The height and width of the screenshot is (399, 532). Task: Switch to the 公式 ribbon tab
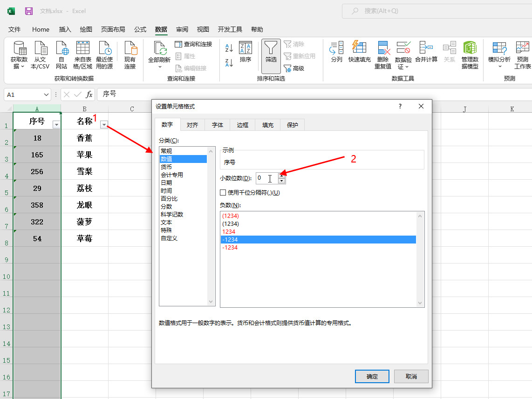point(140,29)
